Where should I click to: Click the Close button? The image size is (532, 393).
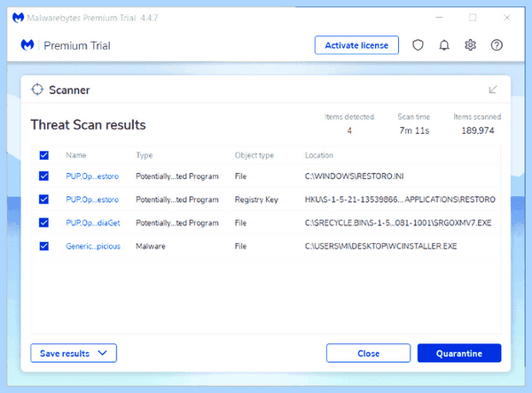(369, 353)
